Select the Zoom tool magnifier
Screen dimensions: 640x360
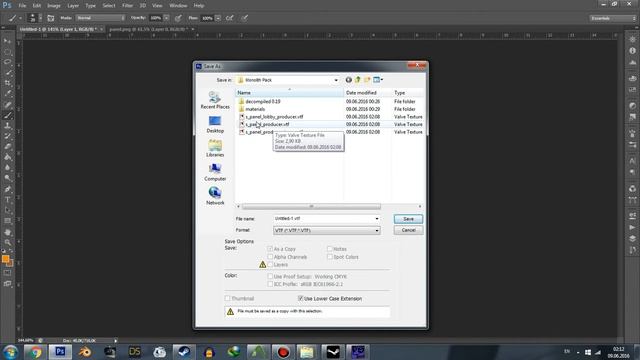(7, 242)
